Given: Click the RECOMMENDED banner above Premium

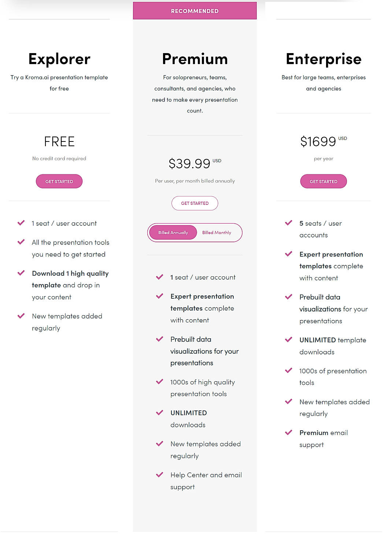Looking at the screenshot, I should 195,11.
